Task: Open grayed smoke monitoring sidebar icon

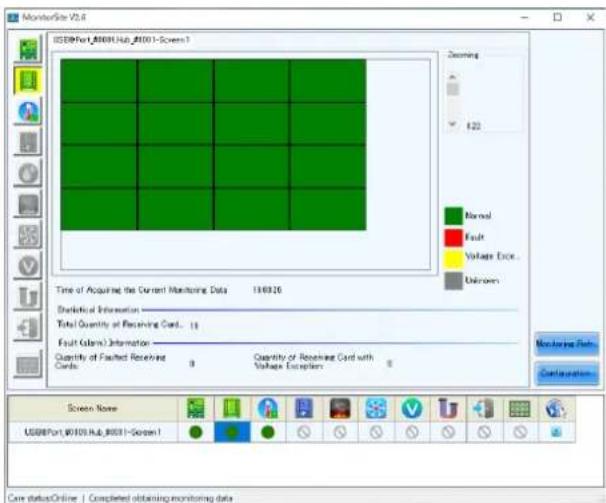Action: pos(28,174)
